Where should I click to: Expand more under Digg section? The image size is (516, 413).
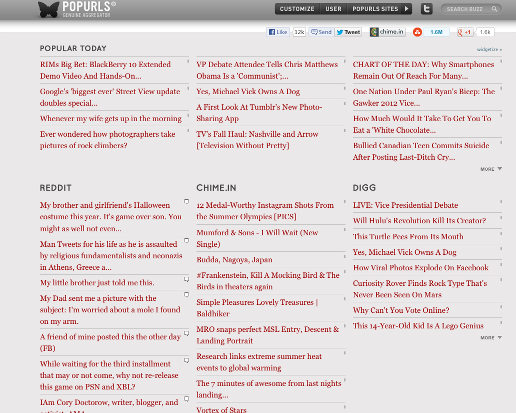(491, 338)
